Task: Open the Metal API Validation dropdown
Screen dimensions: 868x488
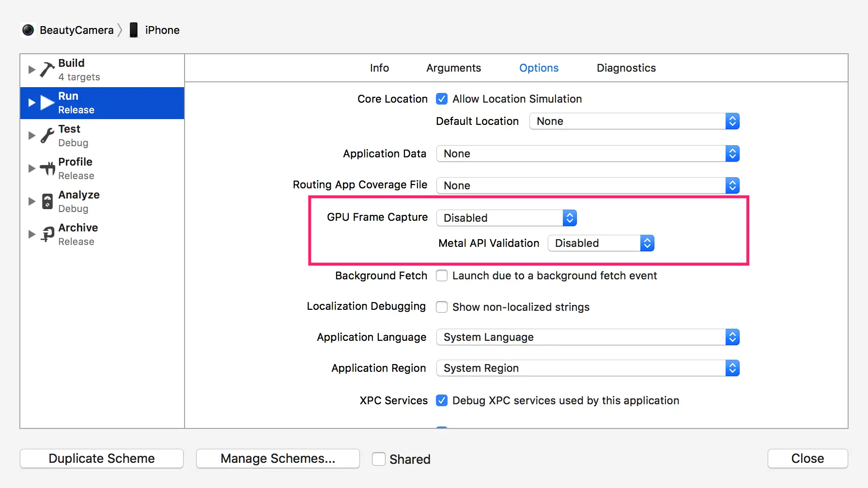Action: [x=601, y=243]
